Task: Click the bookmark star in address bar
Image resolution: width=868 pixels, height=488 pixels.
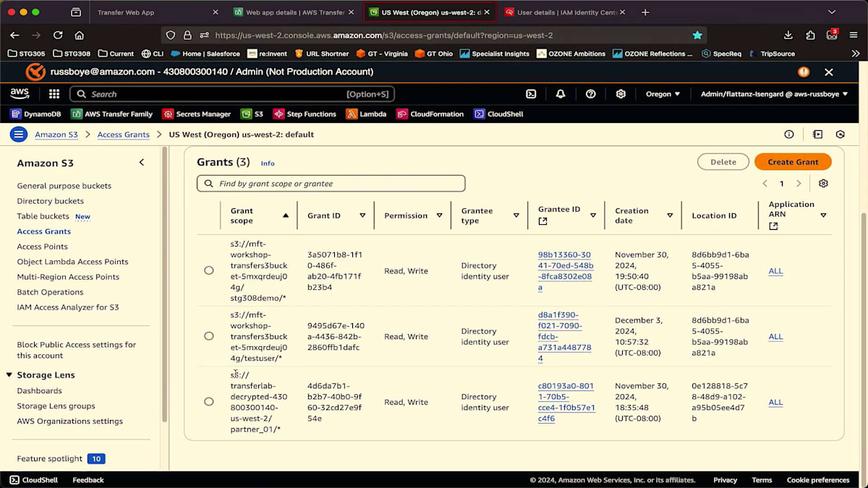Action: coord(697,35)
